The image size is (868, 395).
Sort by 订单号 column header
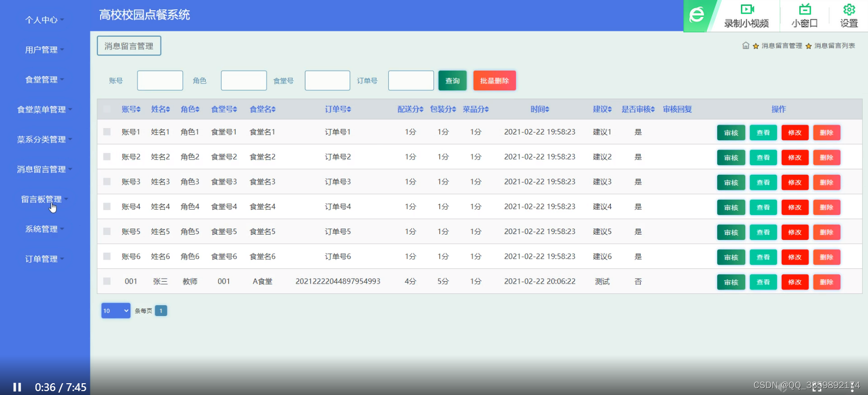(338, 109)
